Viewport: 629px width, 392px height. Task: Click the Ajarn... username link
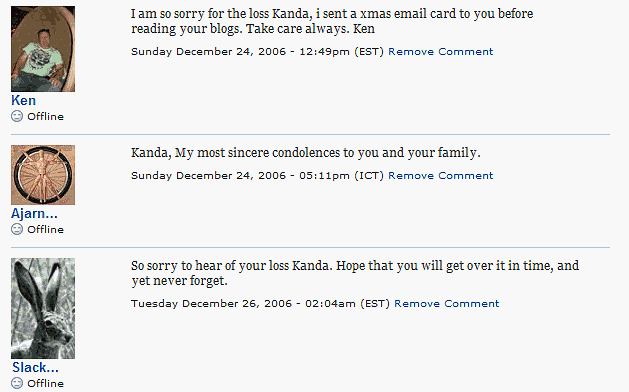[34, 213]
